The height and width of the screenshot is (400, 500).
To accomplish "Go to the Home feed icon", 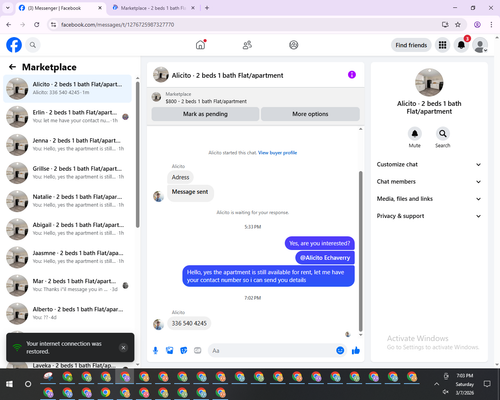I will (x=200, y=45).
